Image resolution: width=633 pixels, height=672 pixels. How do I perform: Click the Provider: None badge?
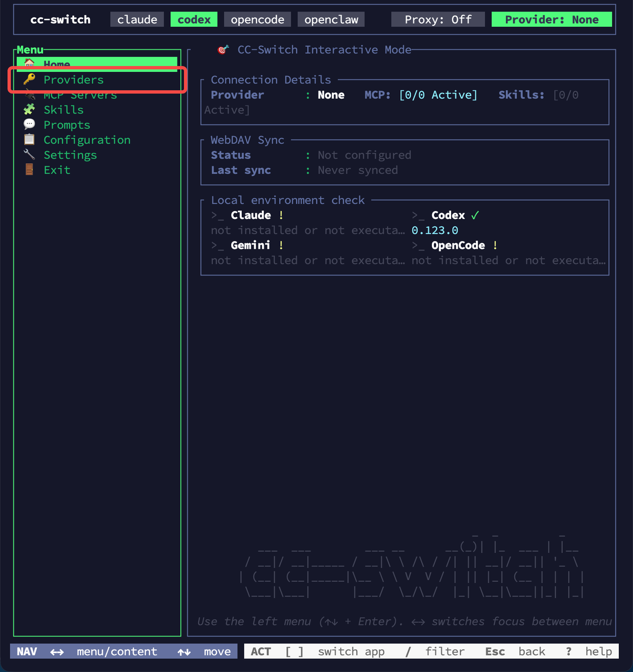(552, 19)
